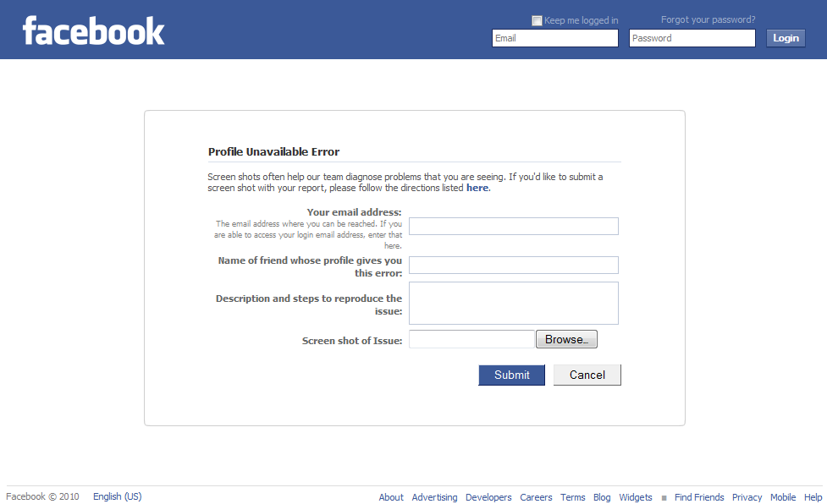Click the Email login field

tap(555, 38)
